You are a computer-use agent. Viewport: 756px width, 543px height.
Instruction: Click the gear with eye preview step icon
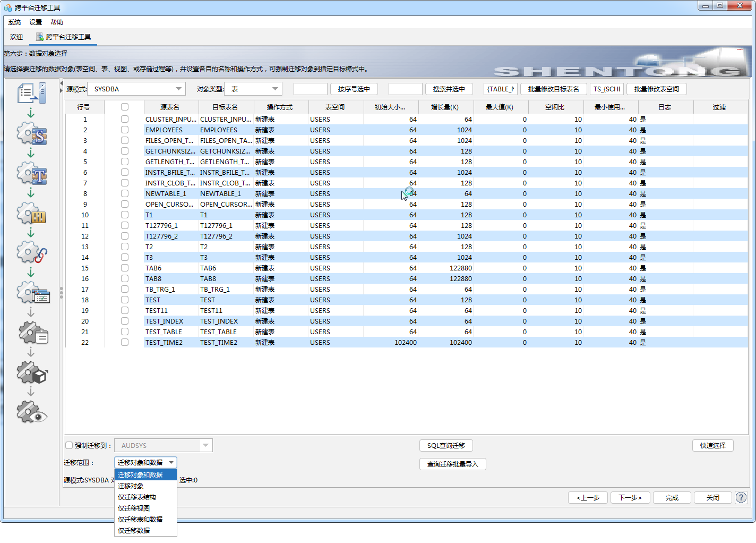click(32, 412)
